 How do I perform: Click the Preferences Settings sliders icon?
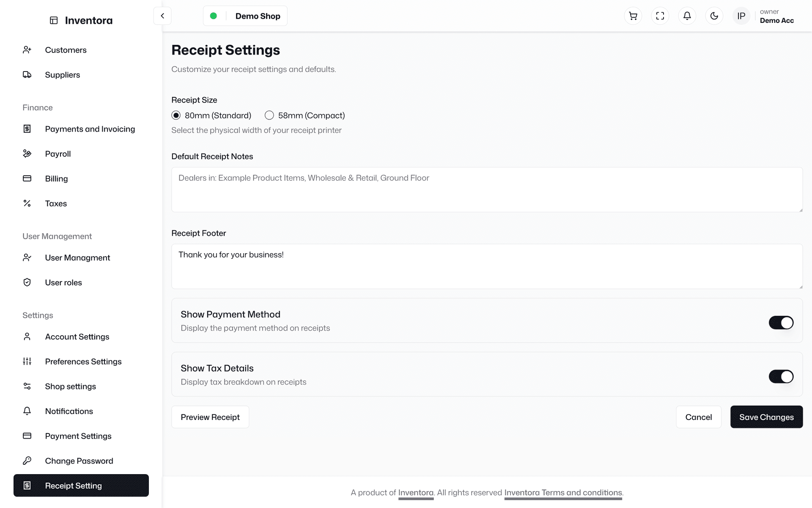27,362
